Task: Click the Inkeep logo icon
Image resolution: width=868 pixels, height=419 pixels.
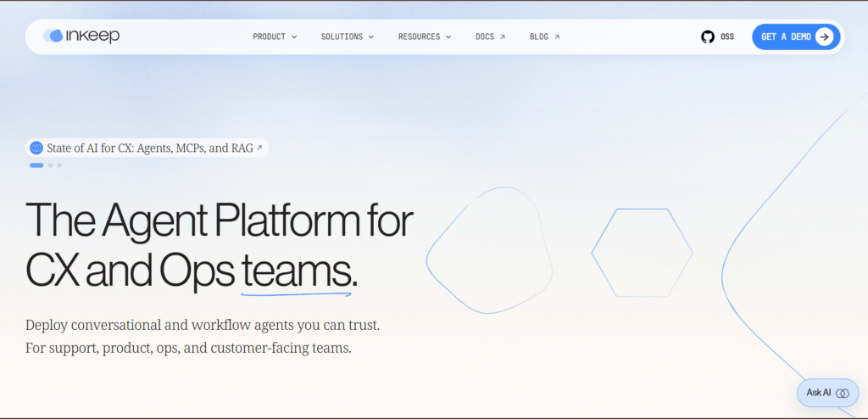Action: coord(53,36)
